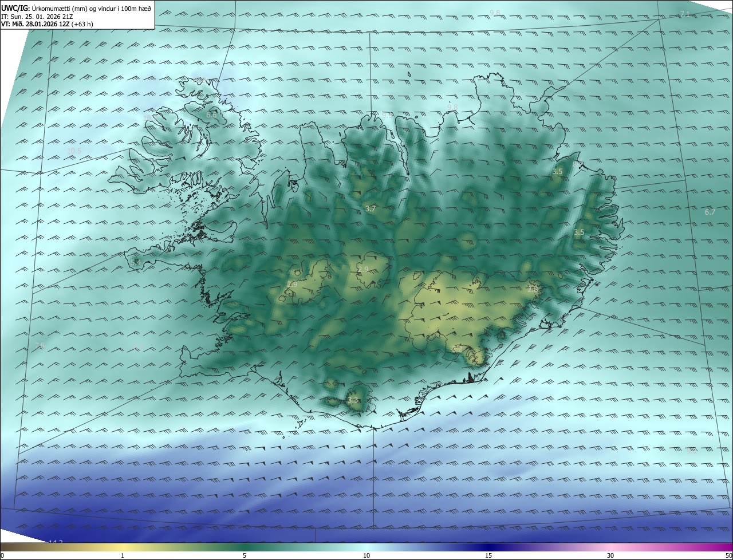The height and width of the screenshot is (560, 733).
Task: Click the 30 tick on the color scale
Action: click(x=610, y=555)
